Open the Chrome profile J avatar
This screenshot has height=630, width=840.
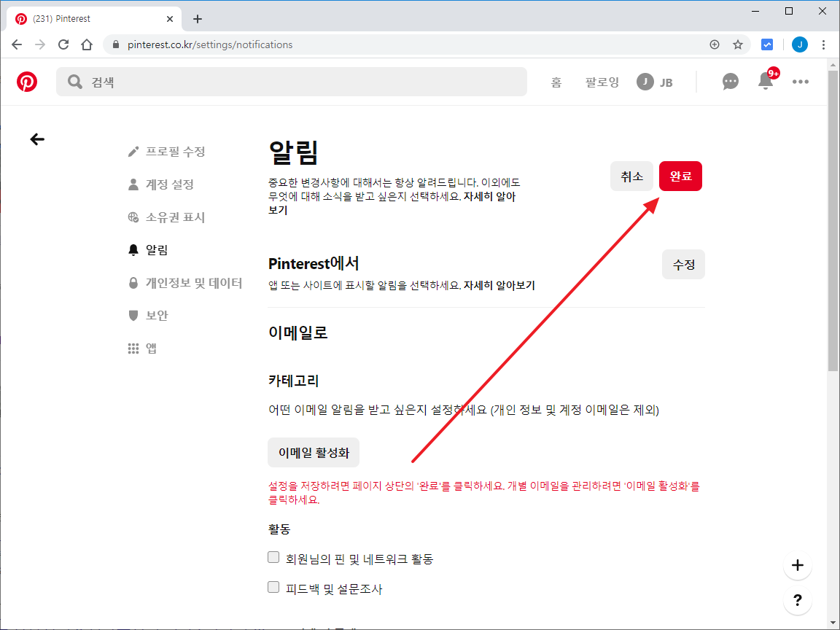coord(800,44)
